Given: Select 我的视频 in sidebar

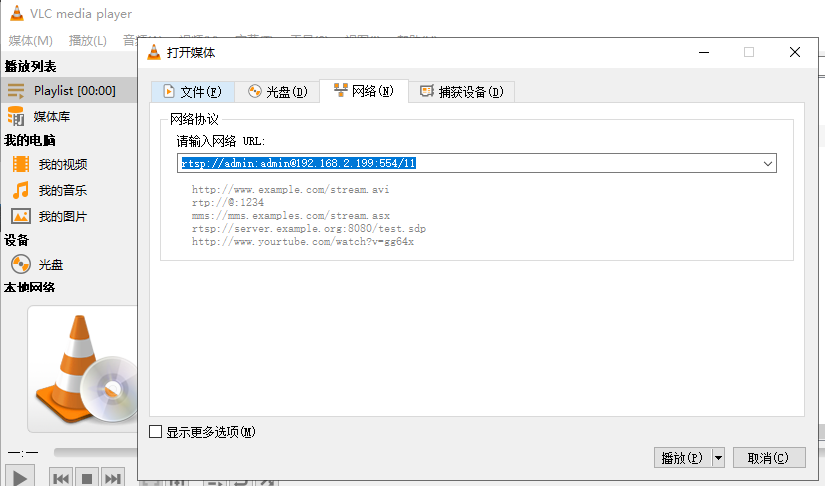Looking at the screenshot, I should click(63, 165).
